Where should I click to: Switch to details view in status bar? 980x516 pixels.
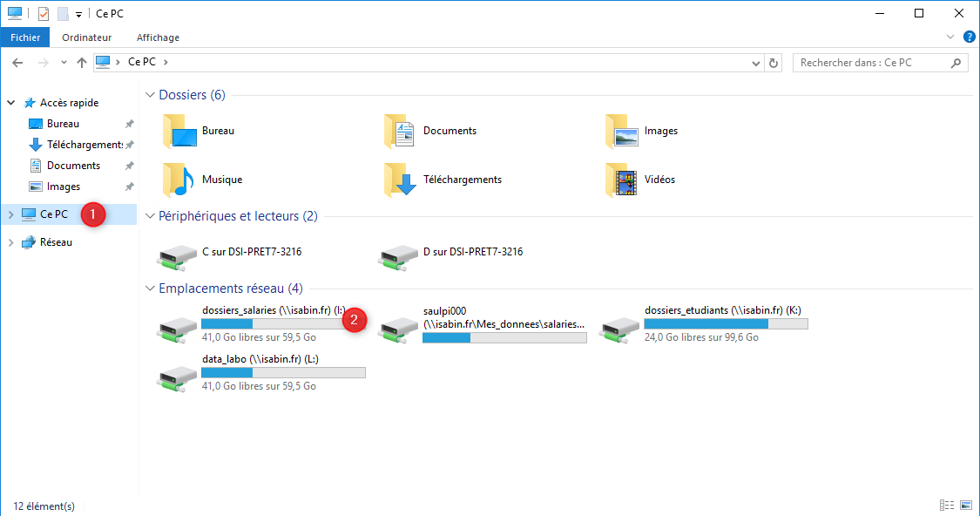(947, 506)
